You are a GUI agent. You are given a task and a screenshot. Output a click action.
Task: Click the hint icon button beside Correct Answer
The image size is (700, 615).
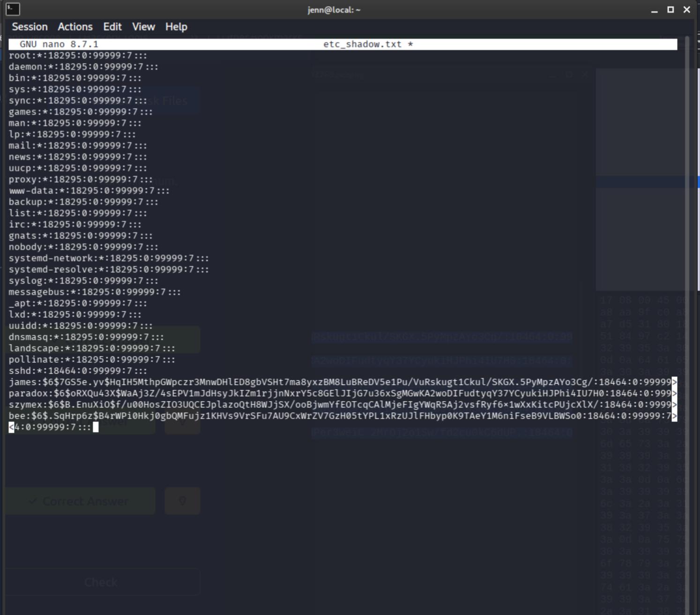point(182,501)
